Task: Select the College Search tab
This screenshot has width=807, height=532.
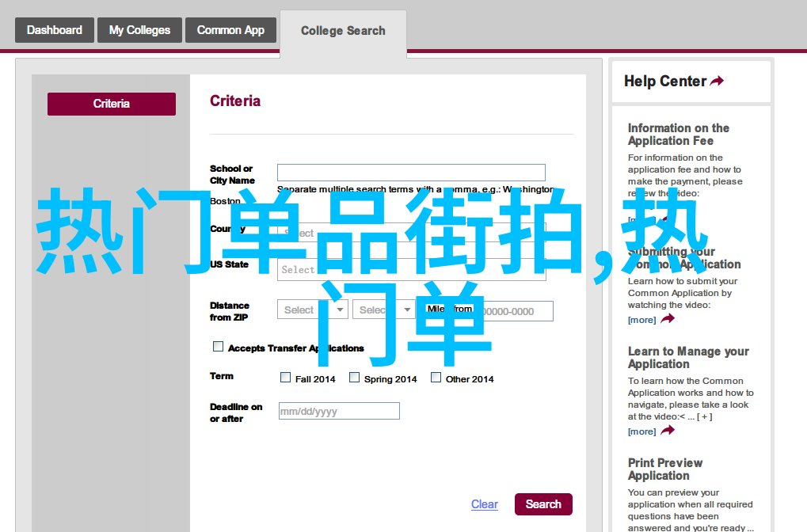Action: 343,31
